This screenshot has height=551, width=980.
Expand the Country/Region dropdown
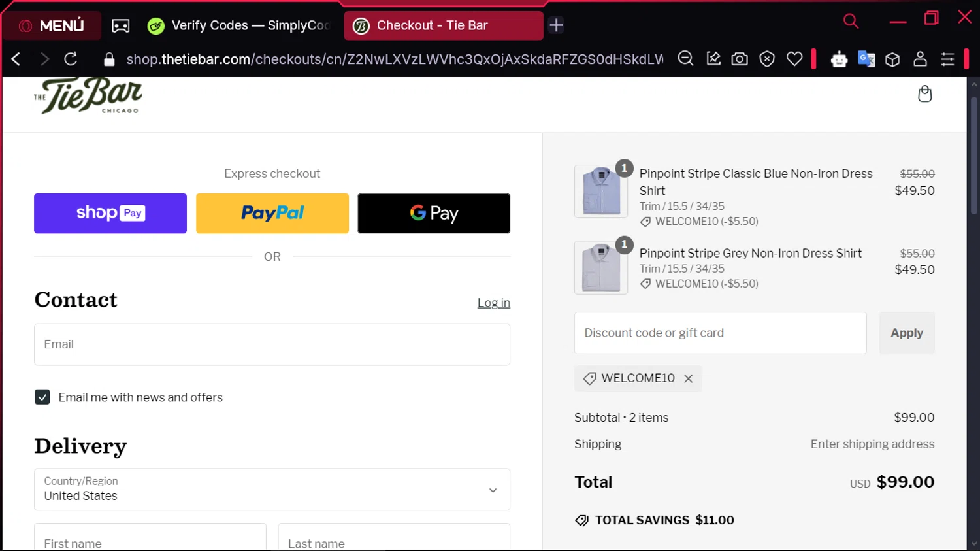click(272, 490)
